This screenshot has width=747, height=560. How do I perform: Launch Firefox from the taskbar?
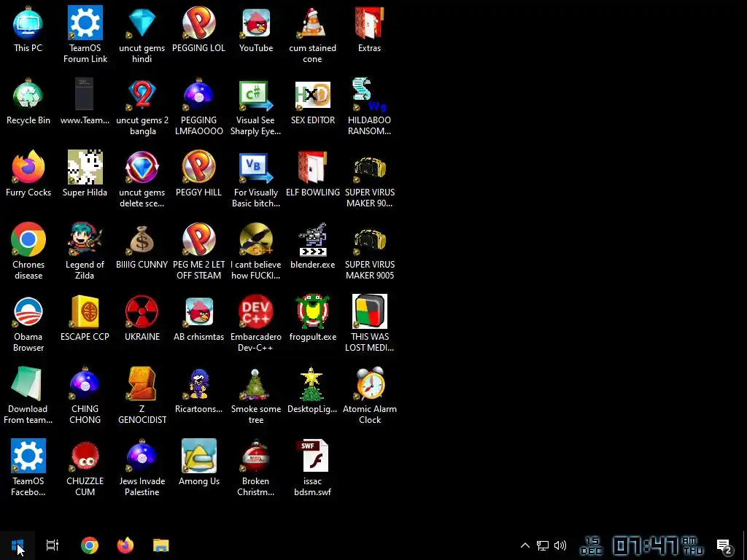point(125,545)
